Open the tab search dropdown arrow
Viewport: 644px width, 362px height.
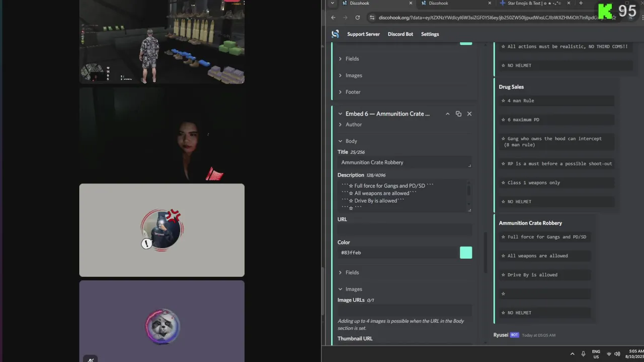[332, 3]
